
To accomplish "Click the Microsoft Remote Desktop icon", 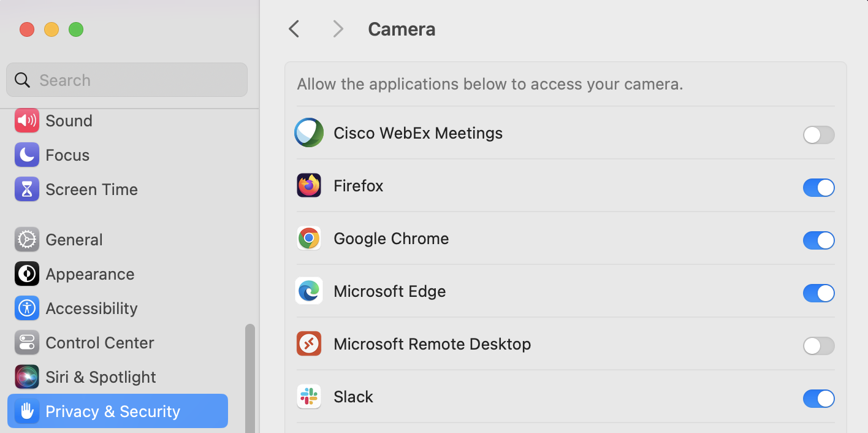I will (309, 344).
